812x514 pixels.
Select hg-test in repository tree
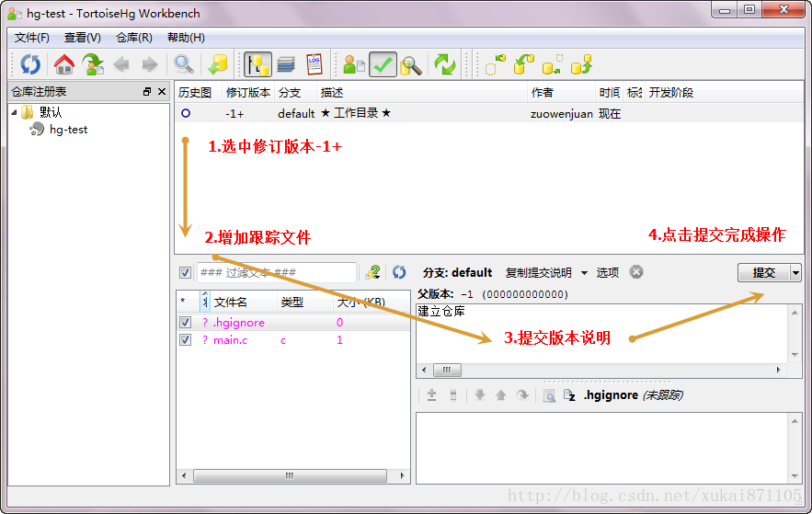(68, 130)
